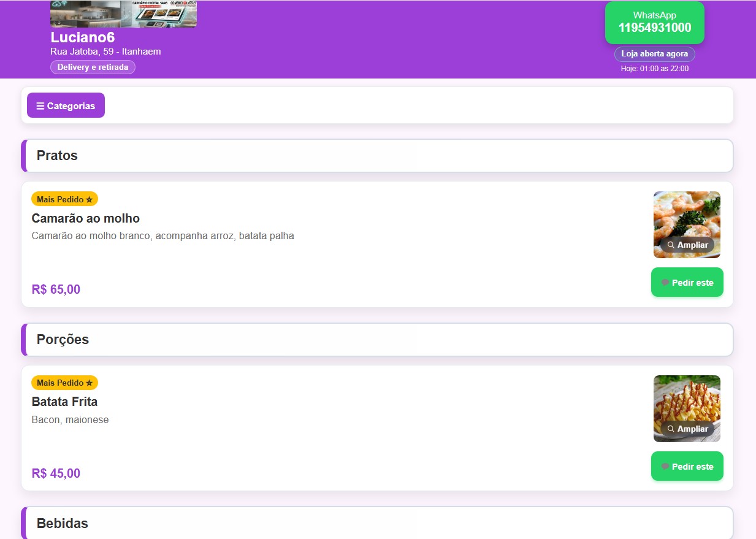Open the Categorias hamburger menu

(x=66, y=105)
